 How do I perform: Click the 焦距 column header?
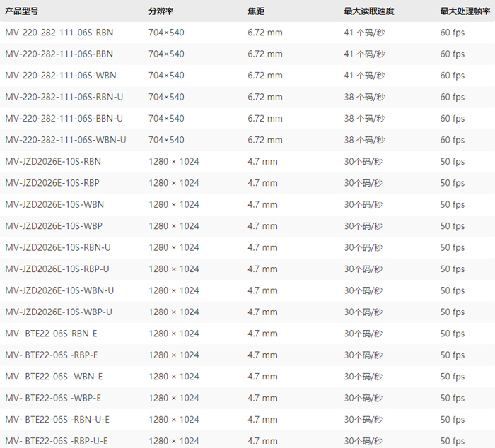click(x=256, y=11)
